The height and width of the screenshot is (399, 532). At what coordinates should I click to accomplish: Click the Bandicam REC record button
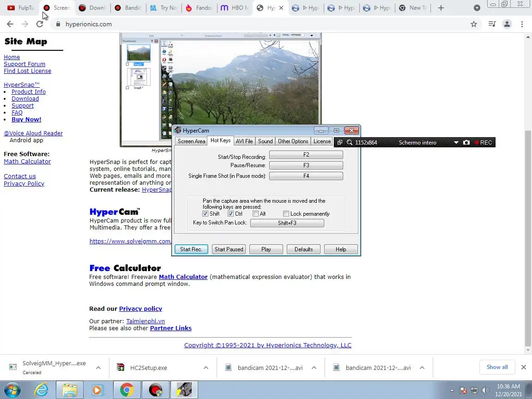click(x=484, y=143)
